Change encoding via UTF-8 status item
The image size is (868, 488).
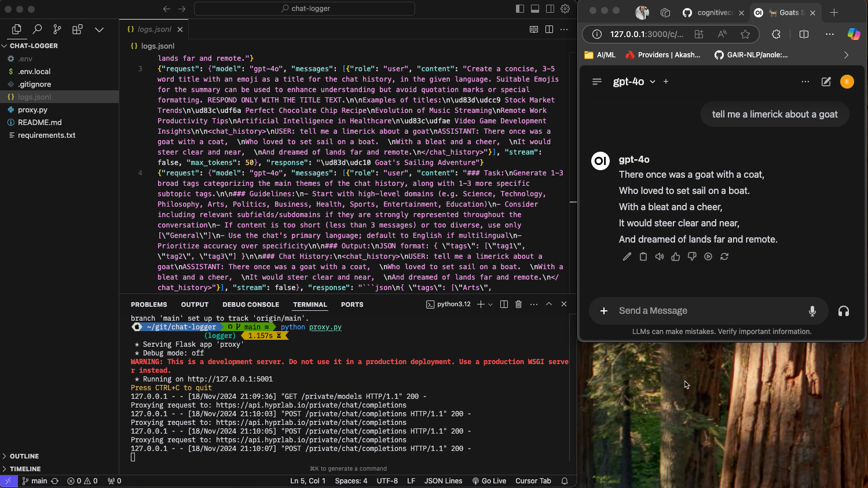point(387,481)
